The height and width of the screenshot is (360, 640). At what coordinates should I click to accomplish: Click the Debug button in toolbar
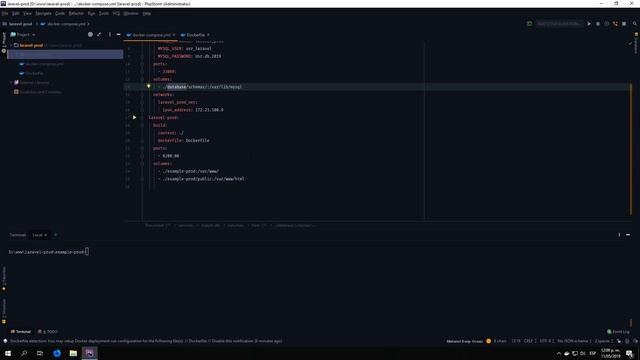point(598,24)
